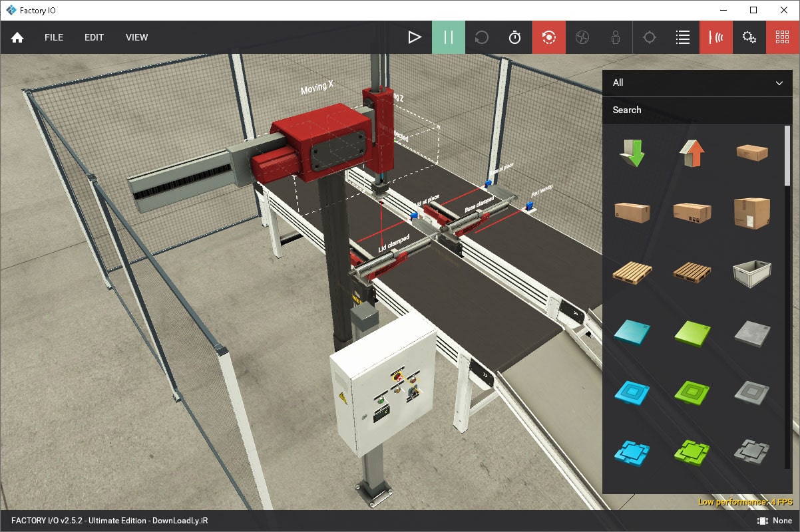This screenshot has height=532, width=800.
Task: Select the dark wooden pallet part
Action: pos(692,272)
